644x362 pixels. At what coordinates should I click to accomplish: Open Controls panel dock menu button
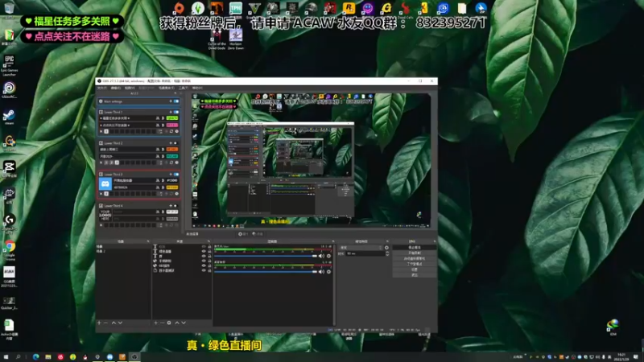[435, 241]
